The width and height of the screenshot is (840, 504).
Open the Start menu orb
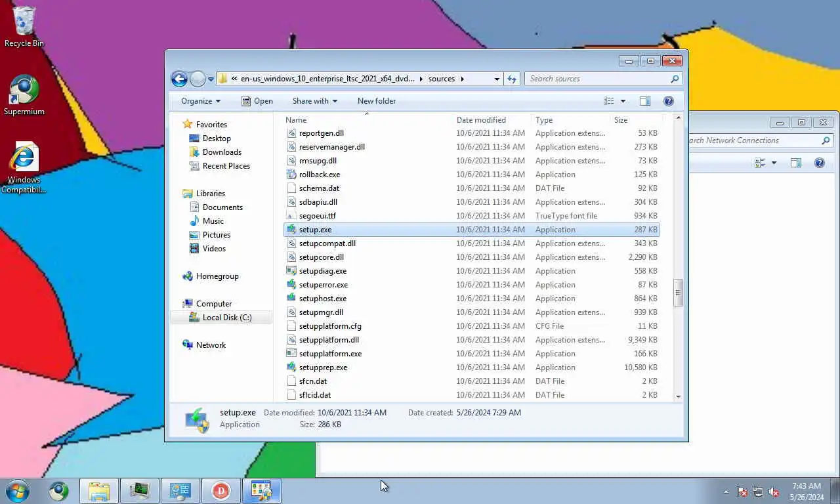(18, 491)
